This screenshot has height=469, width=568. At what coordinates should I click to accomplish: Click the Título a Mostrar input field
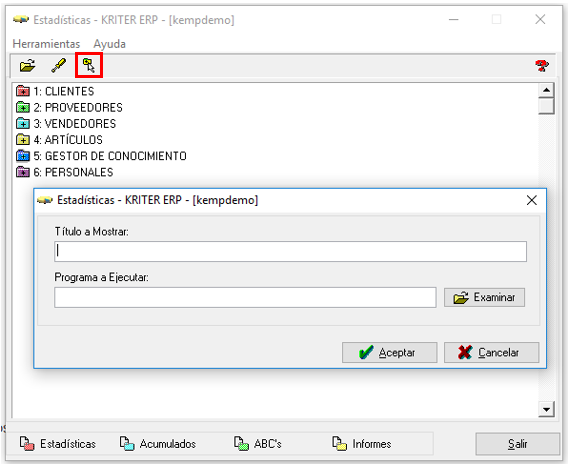tap(291, 251)
